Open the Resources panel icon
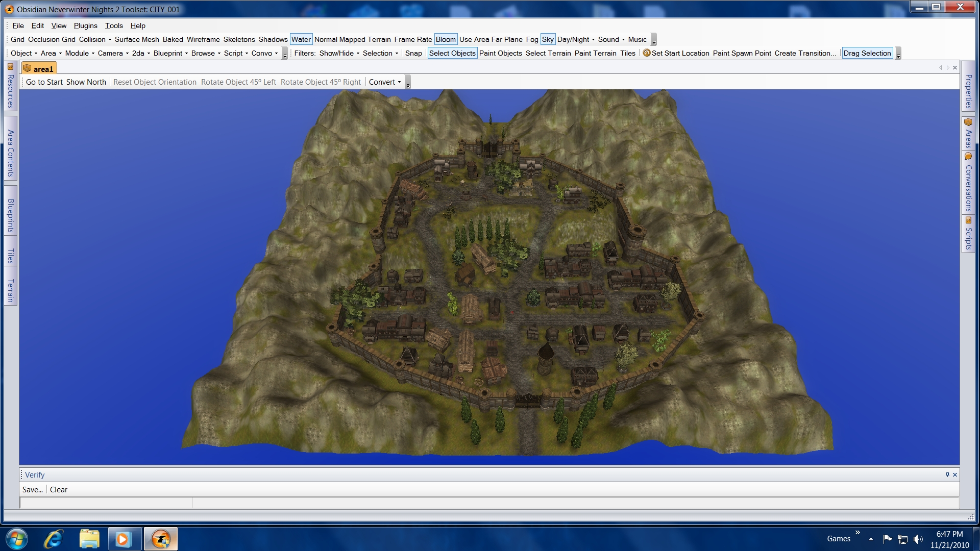The image size is (980, 551). (10, 67)
